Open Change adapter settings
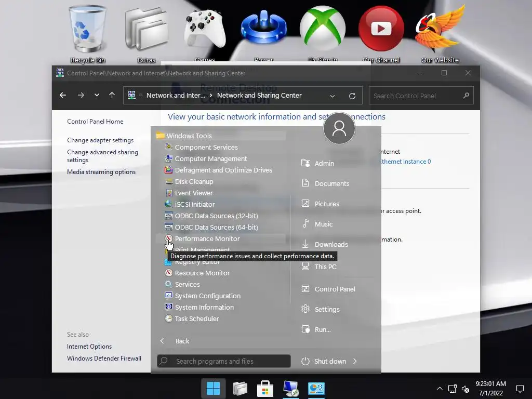532x399 pixels. (100, 140)
